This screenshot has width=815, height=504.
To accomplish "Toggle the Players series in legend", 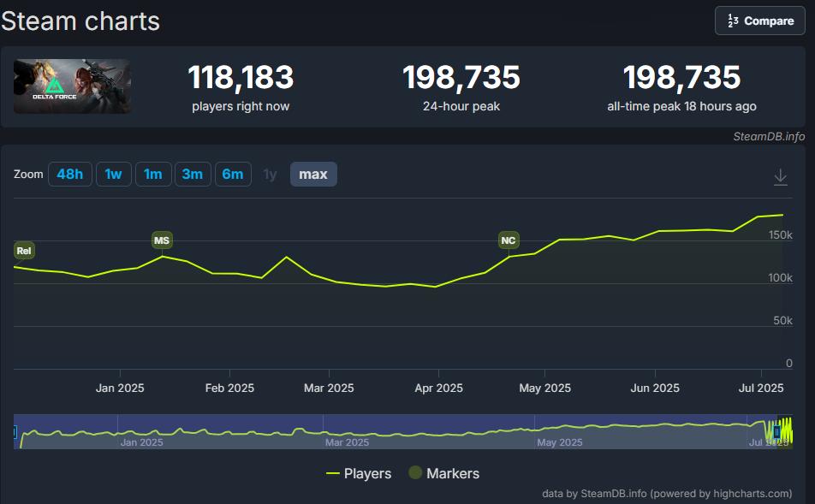I will [x=359, y=473].
